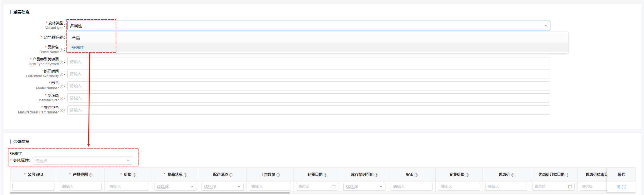The width and height of the screenshot is (644, 195).
Task: Click info icon next to 产品标题 header
Action: point(91,175)
